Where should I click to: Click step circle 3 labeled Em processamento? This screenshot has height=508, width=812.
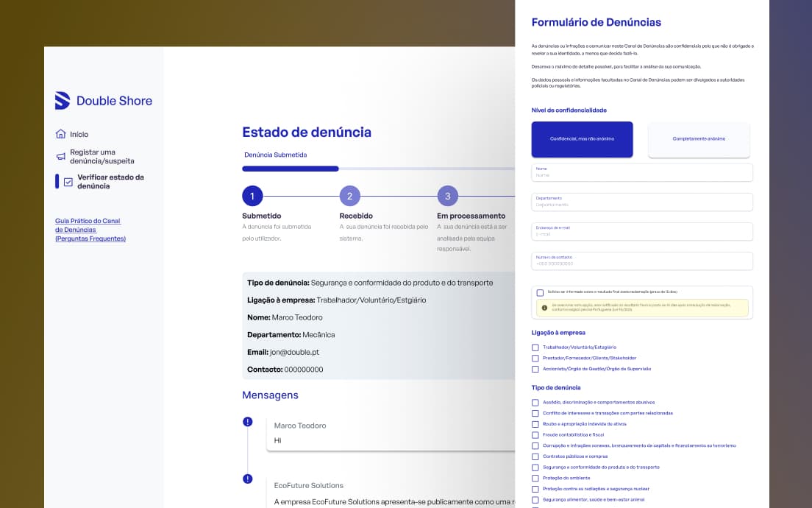447,196
